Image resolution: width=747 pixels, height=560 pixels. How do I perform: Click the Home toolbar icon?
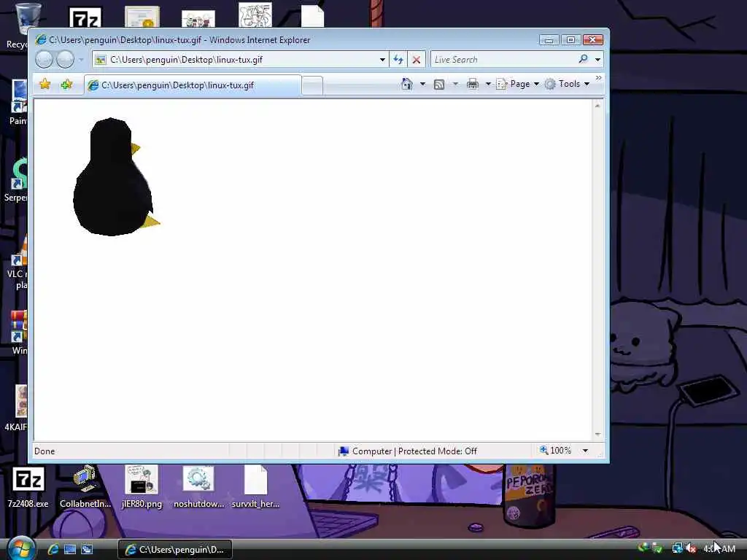click(407, 84)
